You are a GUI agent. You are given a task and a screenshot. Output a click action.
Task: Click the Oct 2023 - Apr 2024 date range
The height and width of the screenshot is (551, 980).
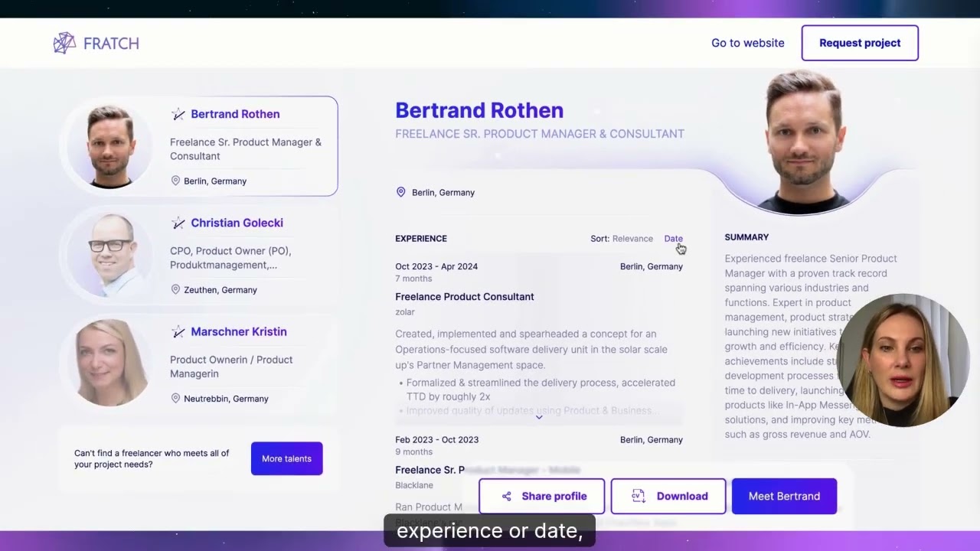pos(436,266)
